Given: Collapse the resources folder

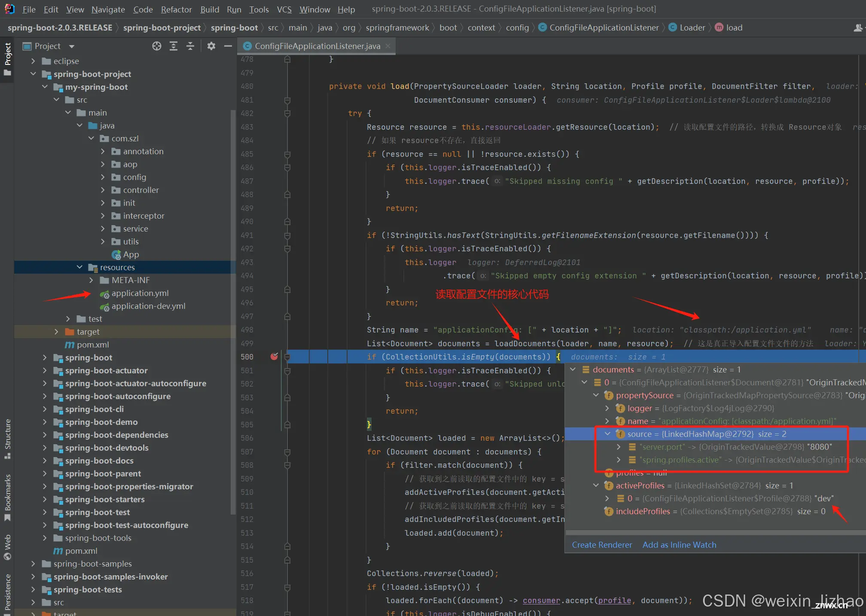Looking at the screenshot, I should tap(79, 267).
